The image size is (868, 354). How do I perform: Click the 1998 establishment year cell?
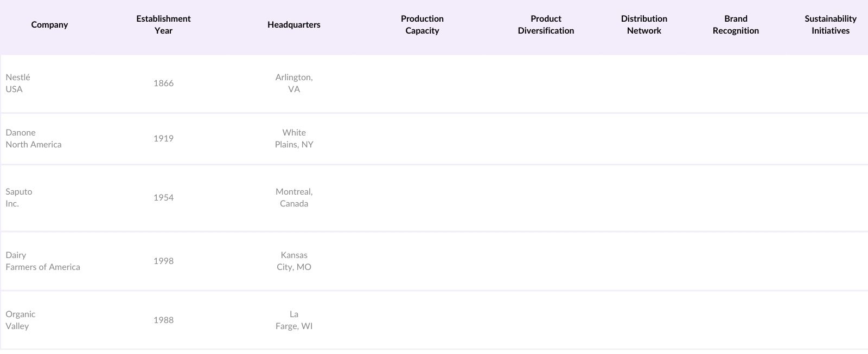(163, 261)
